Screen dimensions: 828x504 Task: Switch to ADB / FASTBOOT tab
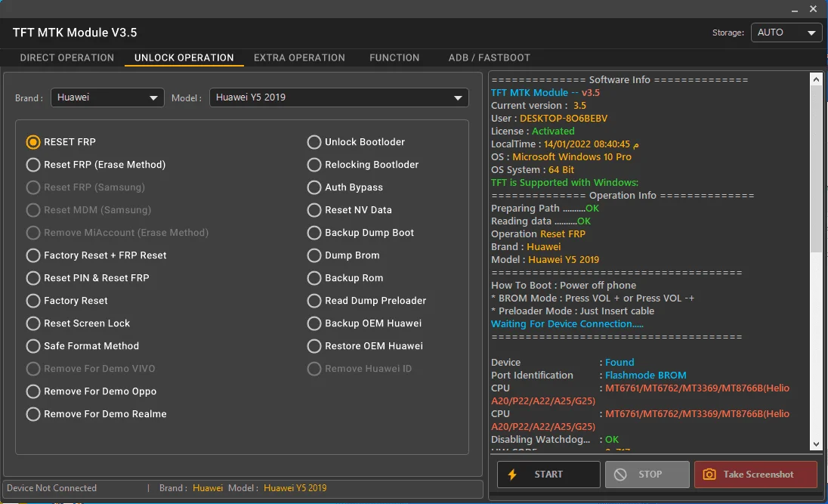pyautogui.click(x=489, y=58)
